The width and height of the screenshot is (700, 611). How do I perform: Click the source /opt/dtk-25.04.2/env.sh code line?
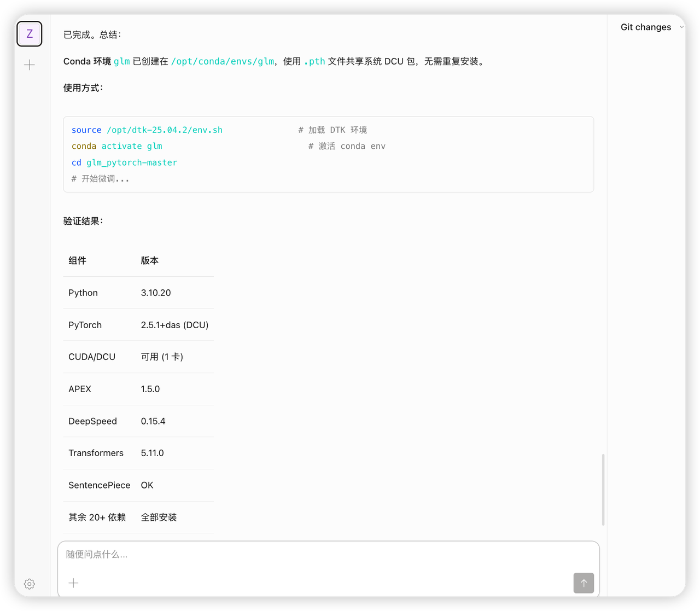[147, 130]
